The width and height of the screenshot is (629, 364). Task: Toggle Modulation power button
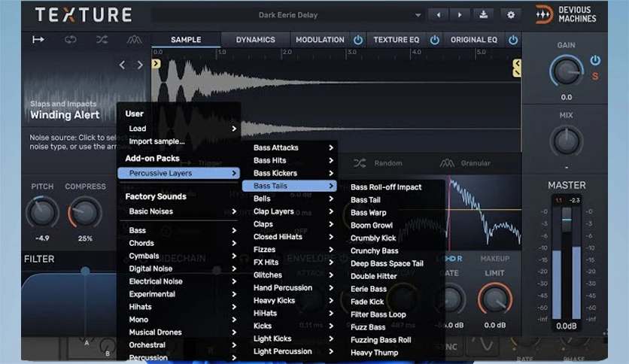pos(358,40)
